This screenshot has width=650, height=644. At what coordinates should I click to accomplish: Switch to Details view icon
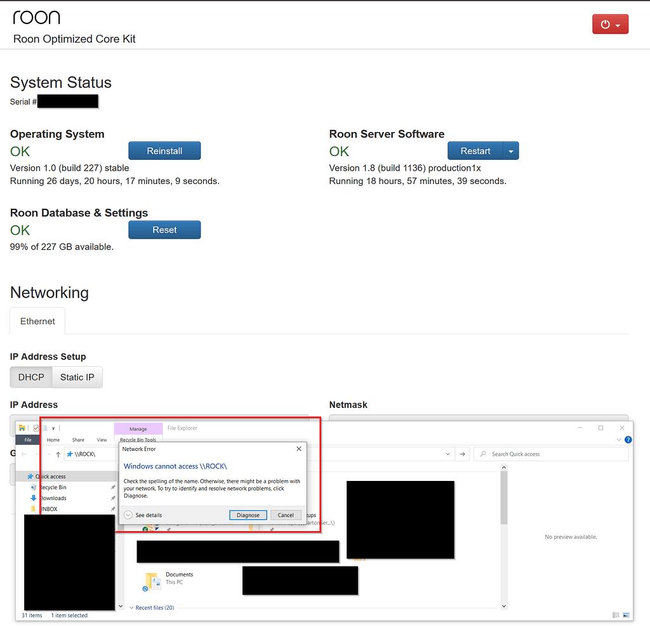point(616,615)
